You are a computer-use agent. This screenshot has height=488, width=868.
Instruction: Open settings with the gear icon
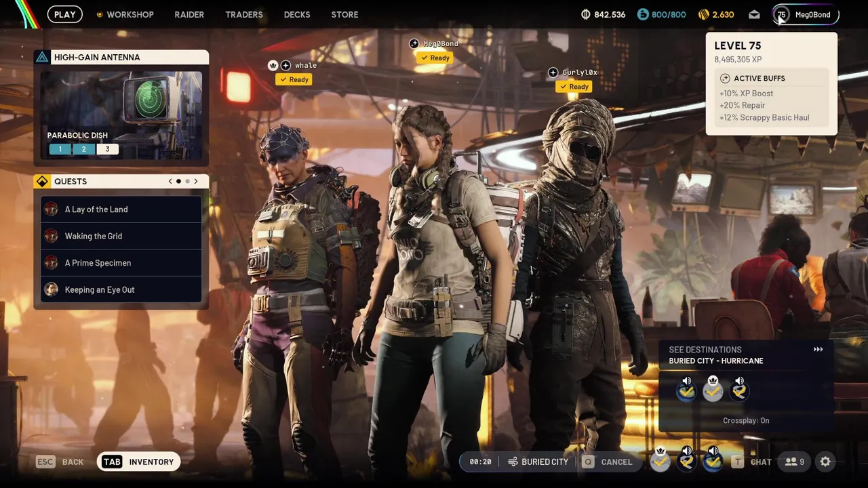click(825, 462)
